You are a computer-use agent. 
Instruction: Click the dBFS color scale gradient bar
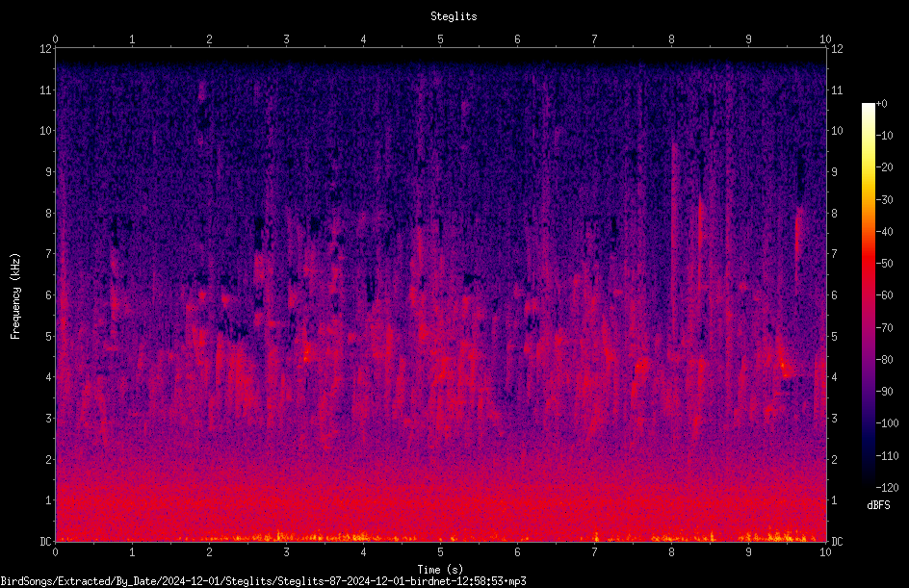(868, 294)
